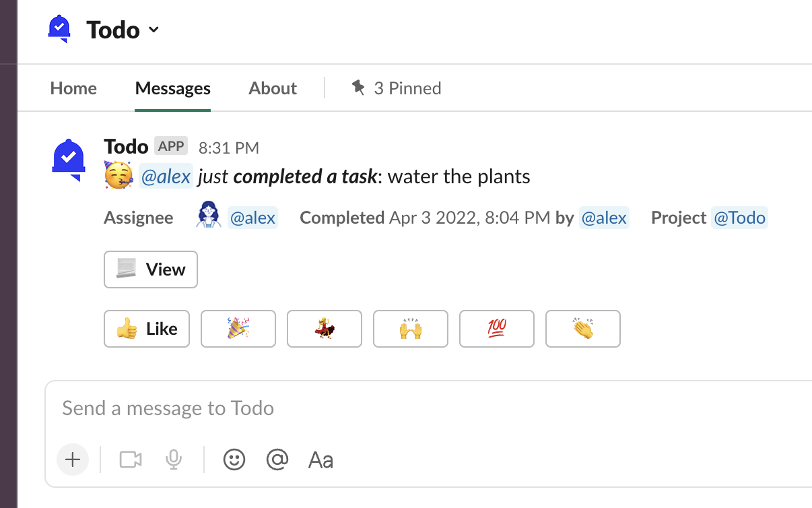Click the View task button

[151, 269]
